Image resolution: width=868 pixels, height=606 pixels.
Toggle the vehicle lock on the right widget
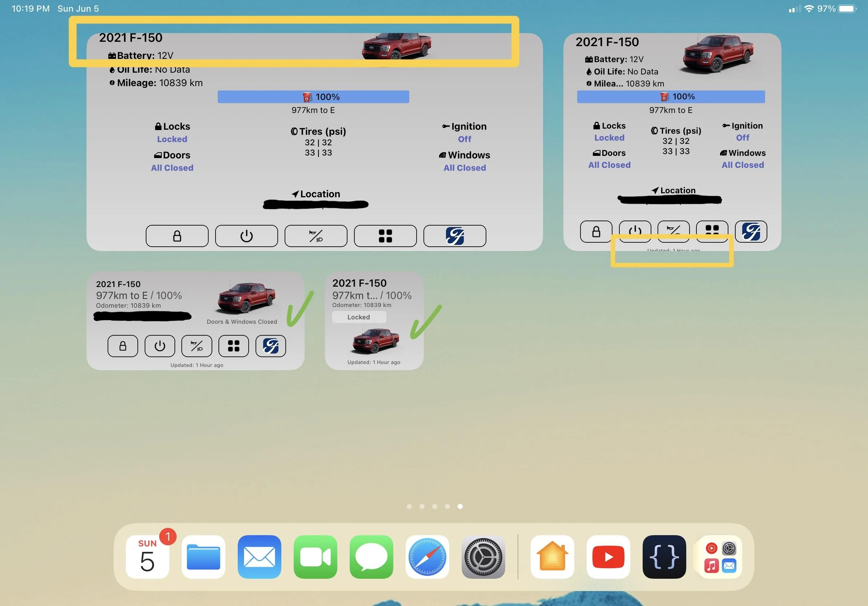coord(596,231)
